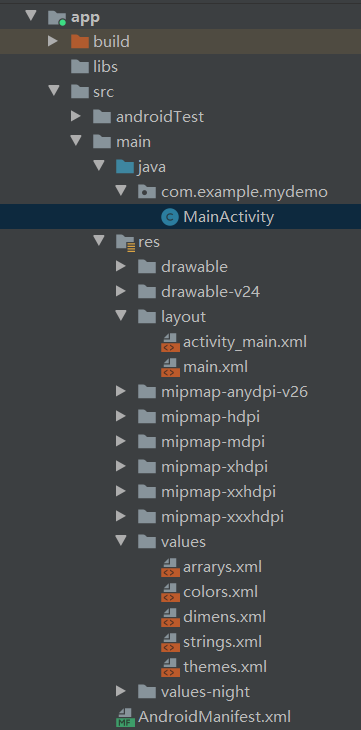This screenshot has height=730, width=361.
Task: Select the libs folder label
Action: [x=105, y=67]
